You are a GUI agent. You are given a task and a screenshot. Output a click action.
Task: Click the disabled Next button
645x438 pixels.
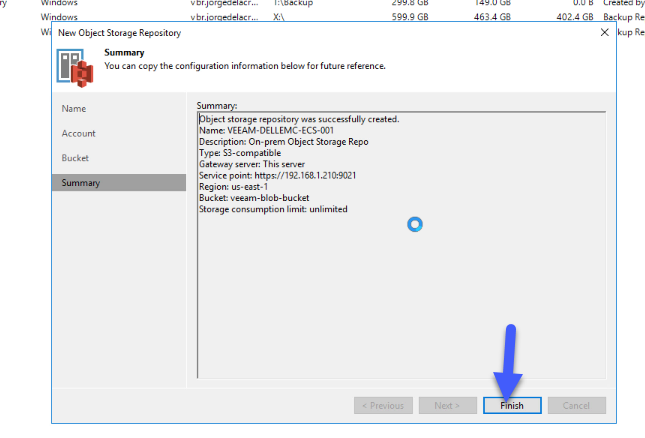pyautogui.click(x=448, y=406)
